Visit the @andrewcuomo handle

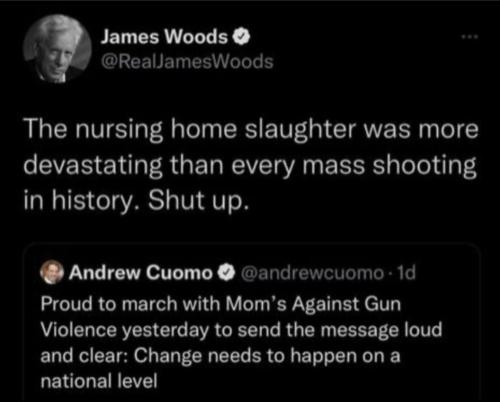pyautogui.click(x=311, y=273)
